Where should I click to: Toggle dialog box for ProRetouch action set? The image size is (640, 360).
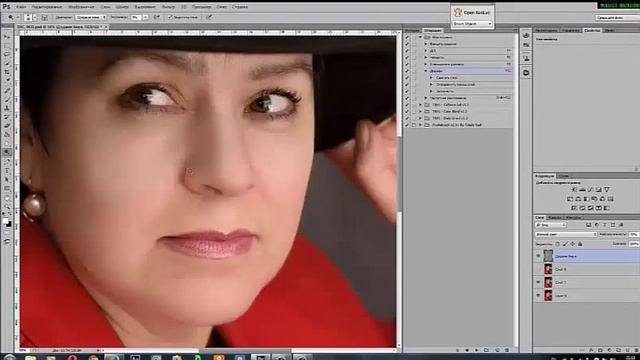click(x=414, y=125)
